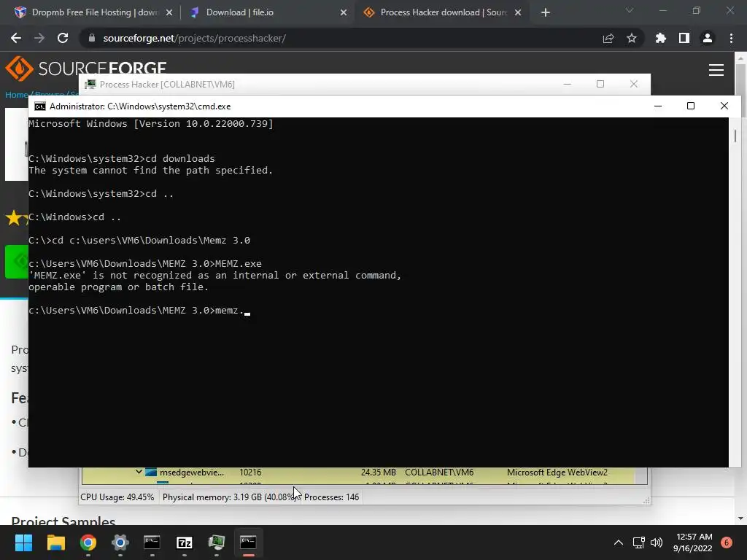Click PID 10216 in Process Hacker
Viewport: 747px width, 560px height.
click(250, 472)
